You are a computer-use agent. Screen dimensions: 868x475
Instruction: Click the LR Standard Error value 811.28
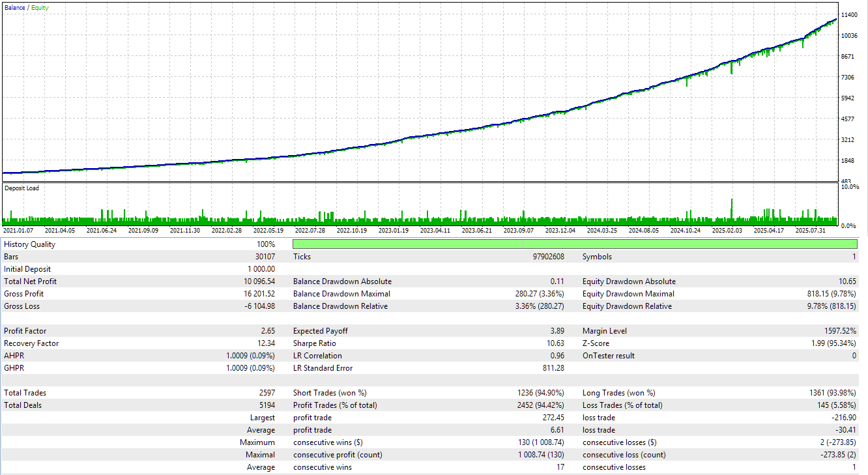(x=553, y=368)
